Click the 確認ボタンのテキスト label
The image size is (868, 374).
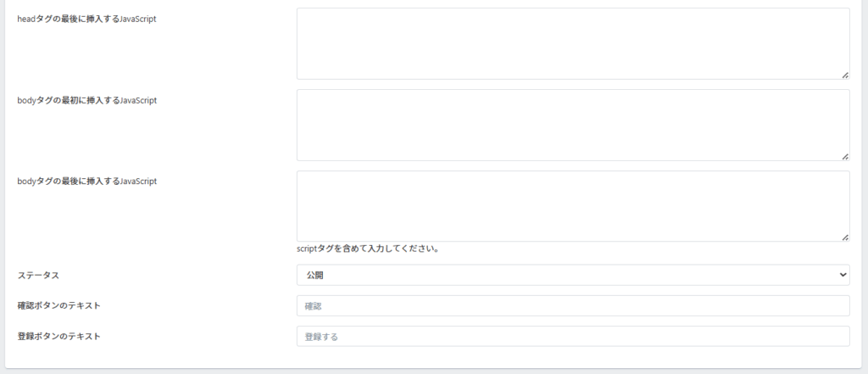(x=58, y=305)
